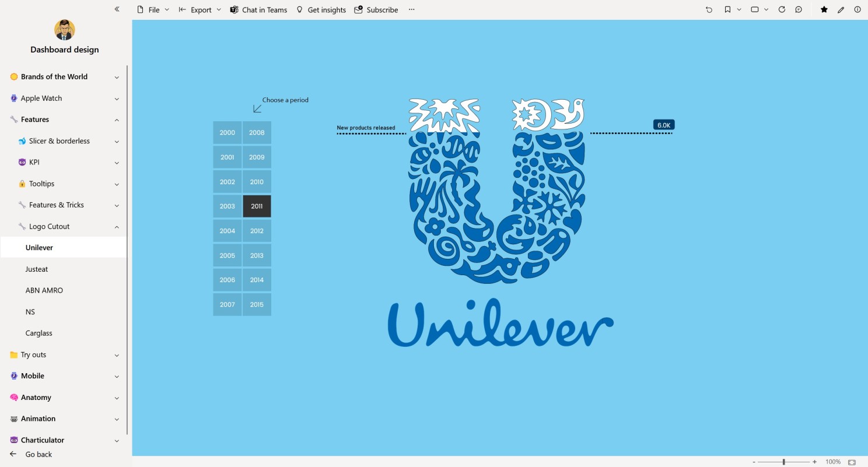Screen dimensions: 868x467
Task: Expand the Apple Watch section
Action: click(x=117, y=99)
